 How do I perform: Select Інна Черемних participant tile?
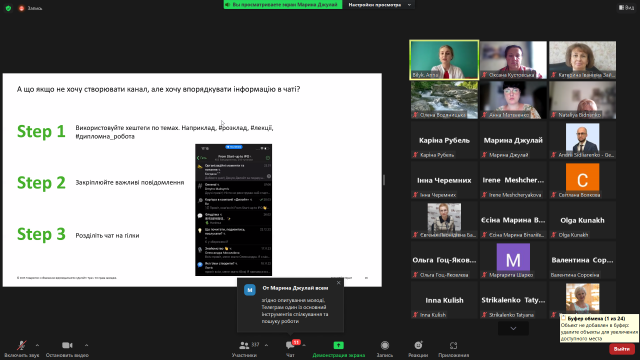click(444, 180)
